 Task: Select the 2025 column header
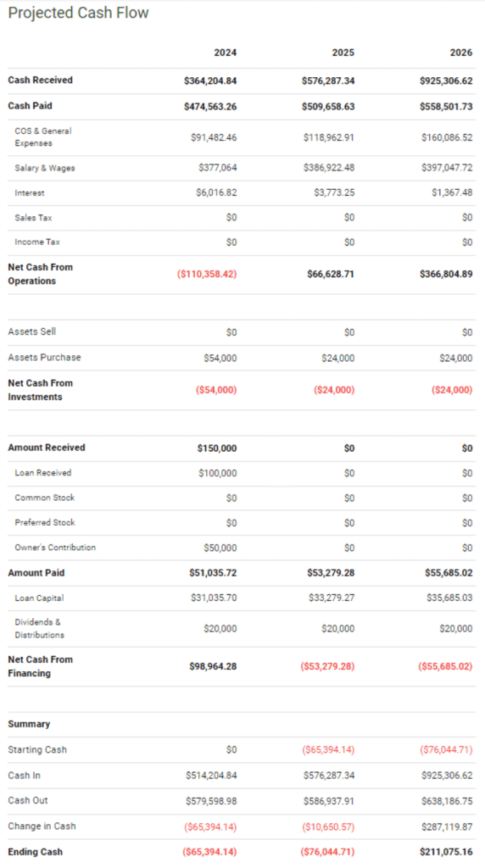(343, 53)
